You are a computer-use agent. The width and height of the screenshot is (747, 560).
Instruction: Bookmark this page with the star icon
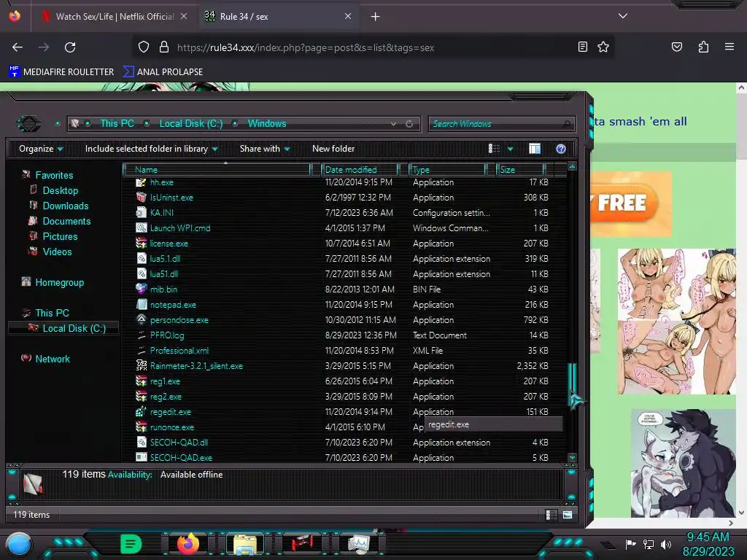click(603, 47)
